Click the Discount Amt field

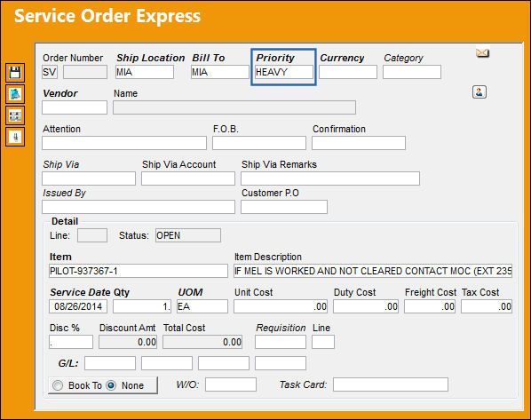[x=128, y=342]
